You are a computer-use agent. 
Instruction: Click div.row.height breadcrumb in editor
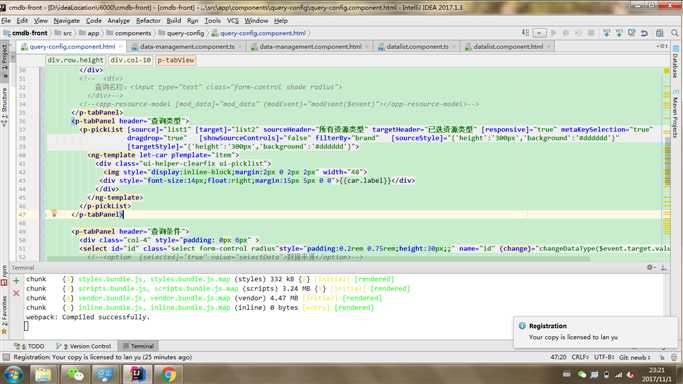coord(75,60)
